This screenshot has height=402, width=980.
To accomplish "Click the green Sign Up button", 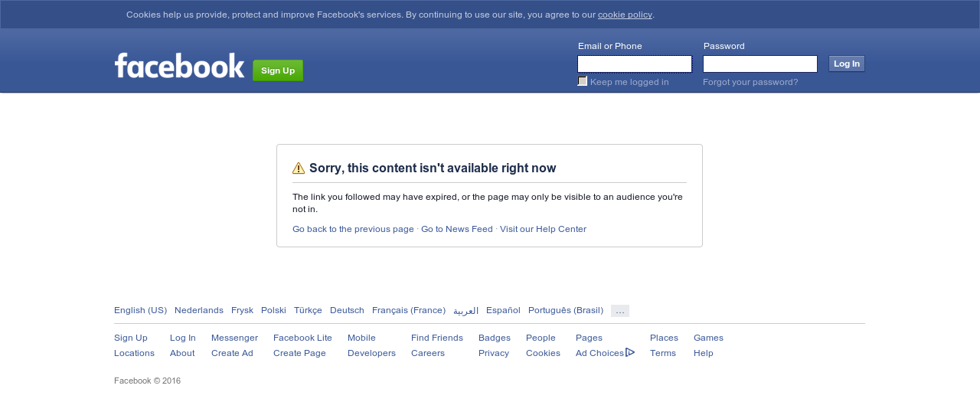I will coord(278,70).
